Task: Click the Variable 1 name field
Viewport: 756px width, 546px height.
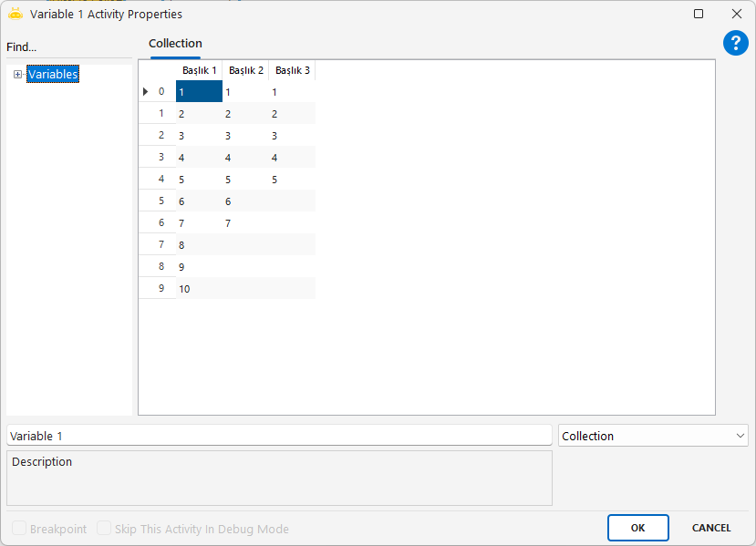Action: 278,436
